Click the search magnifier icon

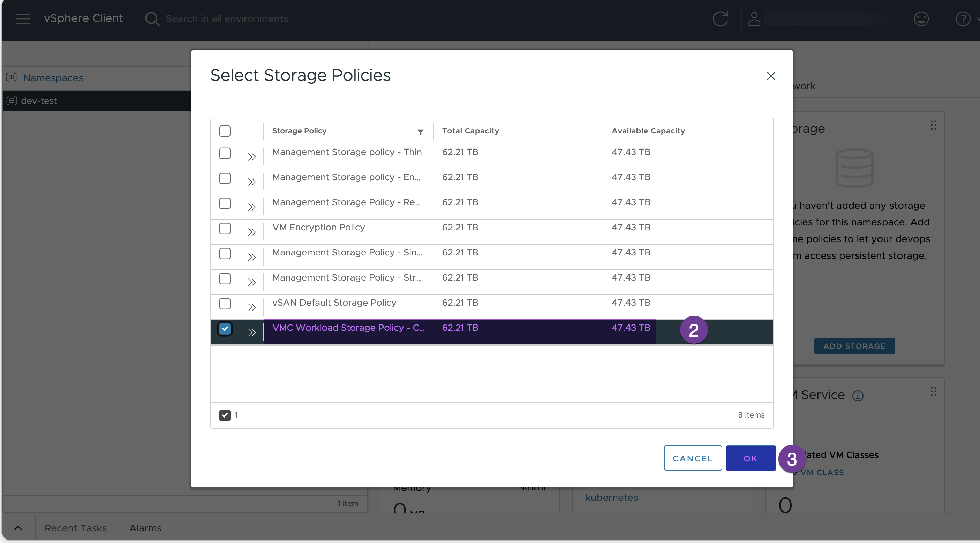pos(152,18)
